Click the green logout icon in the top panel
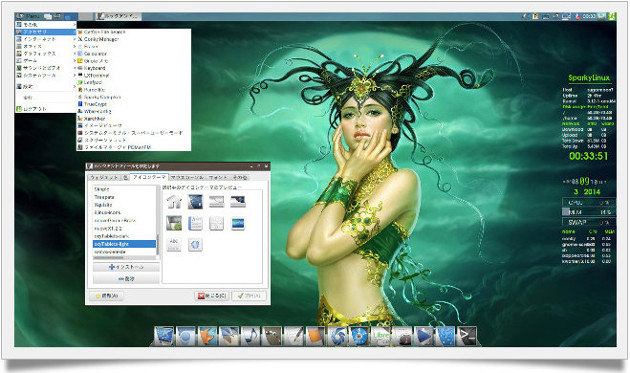630x373 pixels. 611,16
